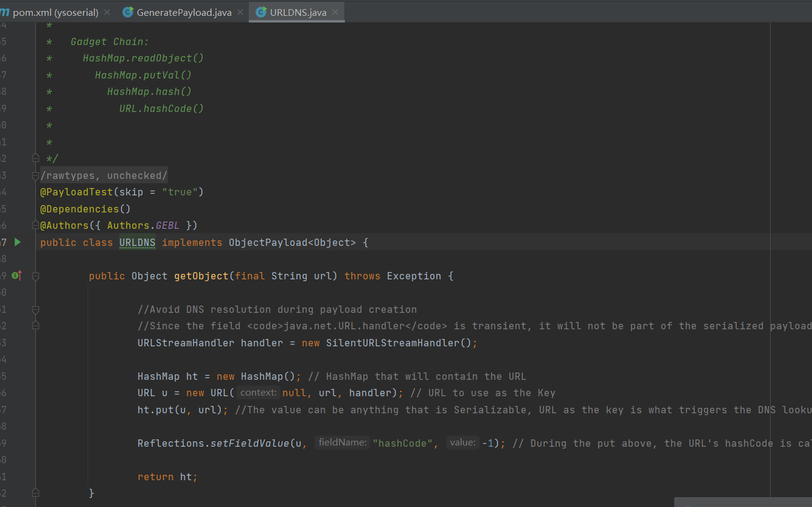The image size is (812, 507).
Task: Click the URLStreamHandler type name
Action: tap(186, 343)
